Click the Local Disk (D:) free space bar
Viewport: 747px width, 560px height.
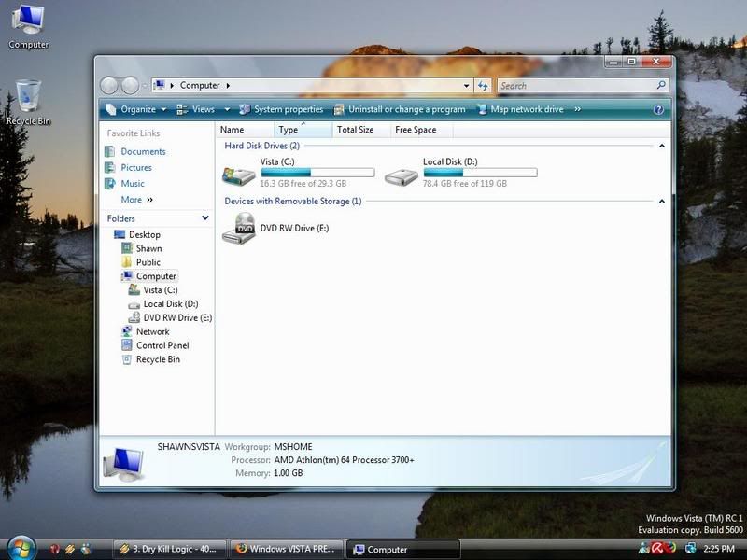(x=480, y=173)
